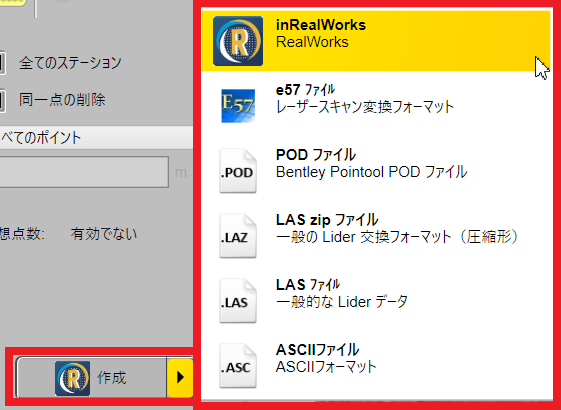This screenshot has width=561, height=410.
Task: Toggle the 全てのステーション checkbox
Action: (x=1, y=63)
